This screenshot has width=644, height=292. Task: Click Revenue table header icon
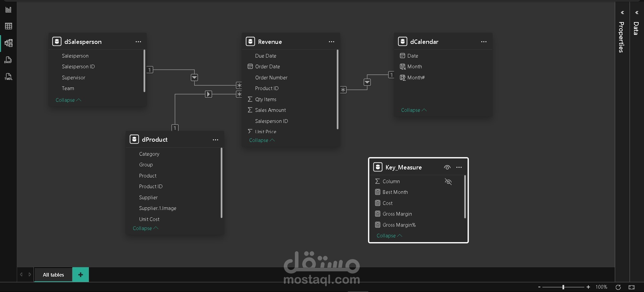click(x=250, y=42)
